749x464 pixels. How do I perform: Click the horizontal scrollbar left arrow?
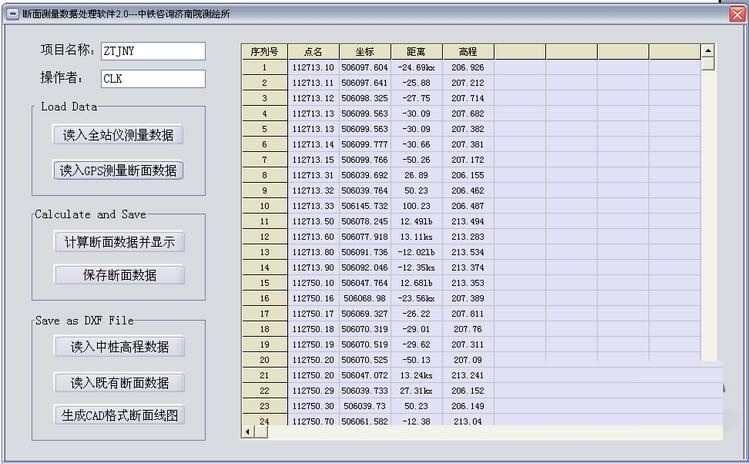click(248, 432)
